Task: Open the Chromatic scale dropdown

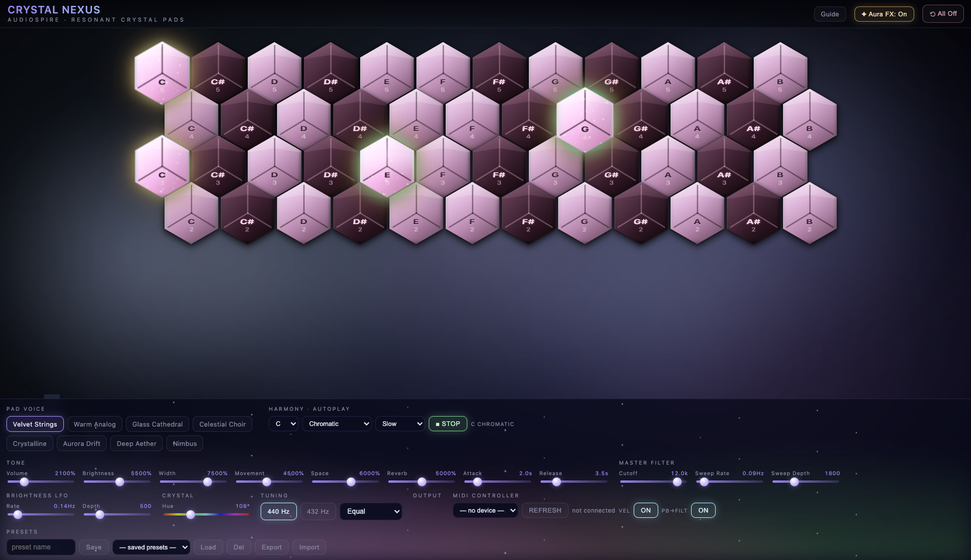Action: 337,424
